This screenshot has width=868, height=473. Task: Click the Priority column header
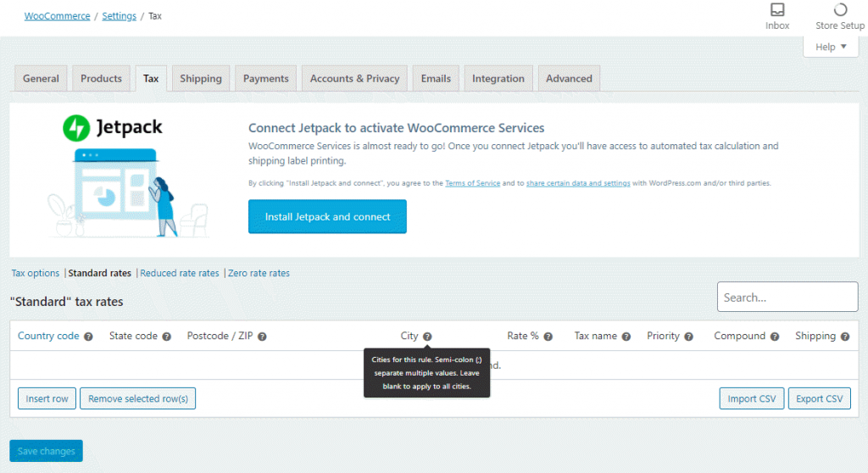663,336
